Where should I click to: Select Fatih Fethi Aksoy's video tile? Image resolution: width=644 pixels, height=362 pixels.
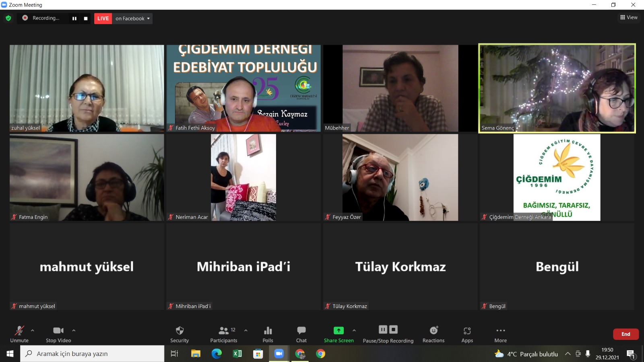244,88
